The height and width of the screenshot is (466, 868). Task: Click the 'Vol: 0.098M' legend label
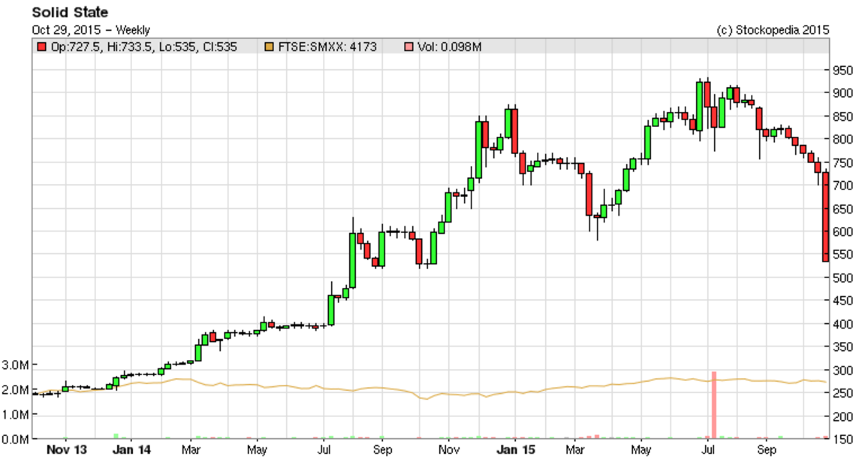coord(450,47)
